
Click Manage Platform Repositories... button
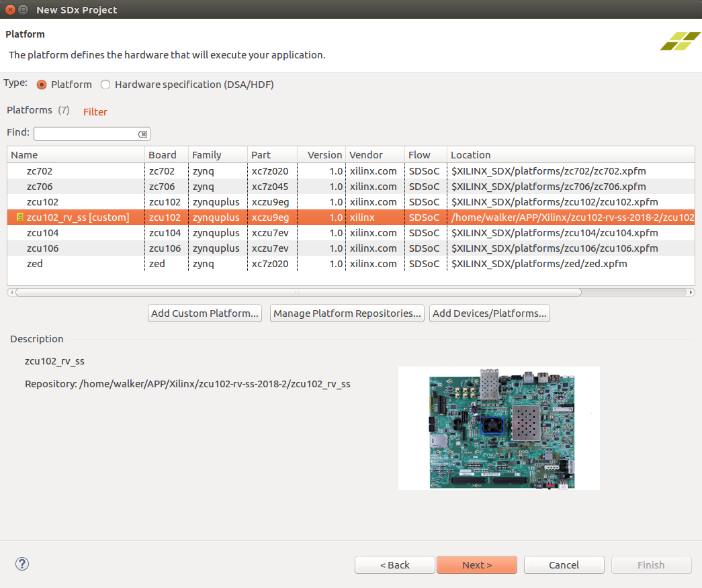coord(347,313)
